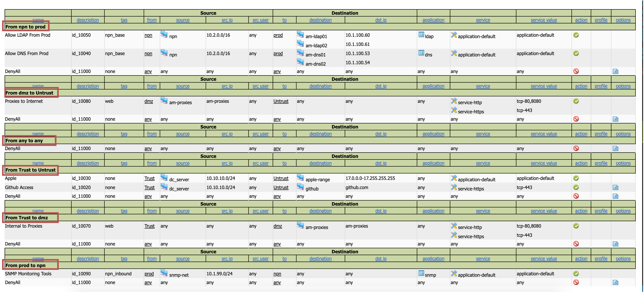Click 'prod' from-zone link in SNMP Monitoring Tools
Screen dimensions: 644x293
pyautogui.click(x=149, y=274)
